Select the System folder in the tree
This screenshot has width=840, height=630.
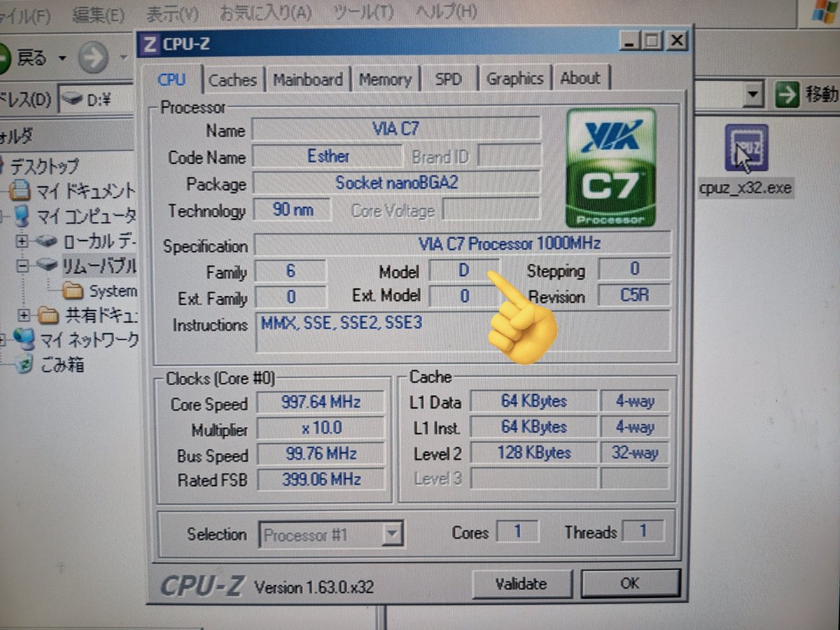pos(113,290)
